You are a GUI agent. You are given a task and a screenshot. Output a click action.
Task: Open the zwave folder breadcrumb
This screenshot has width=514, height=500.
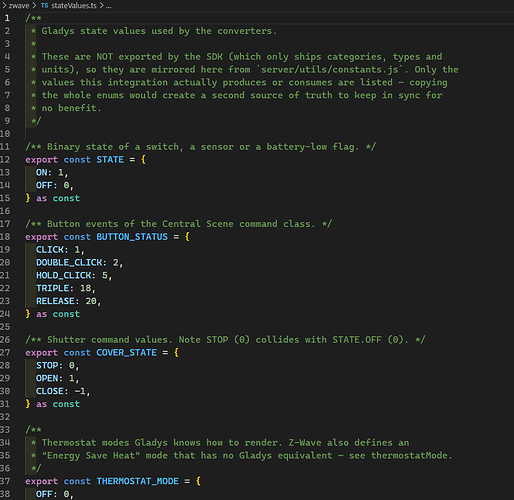(x=19, y=6)
